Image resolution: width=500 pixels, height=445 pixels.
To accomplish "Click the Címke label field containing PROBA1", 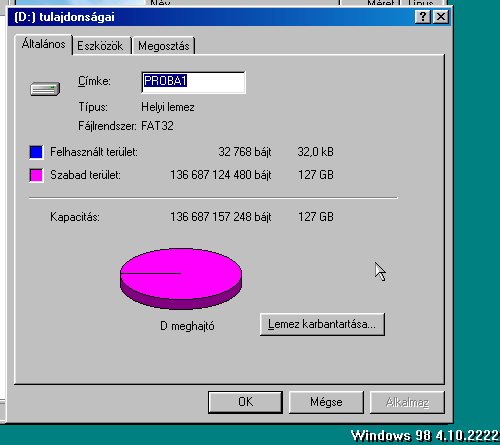I will pos(193,82).
